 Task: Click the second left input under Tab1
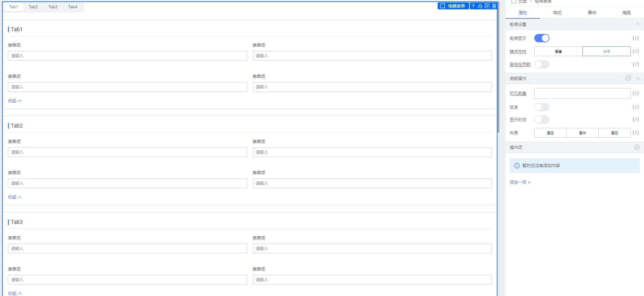pyautogui.click(x=127, y=87)
